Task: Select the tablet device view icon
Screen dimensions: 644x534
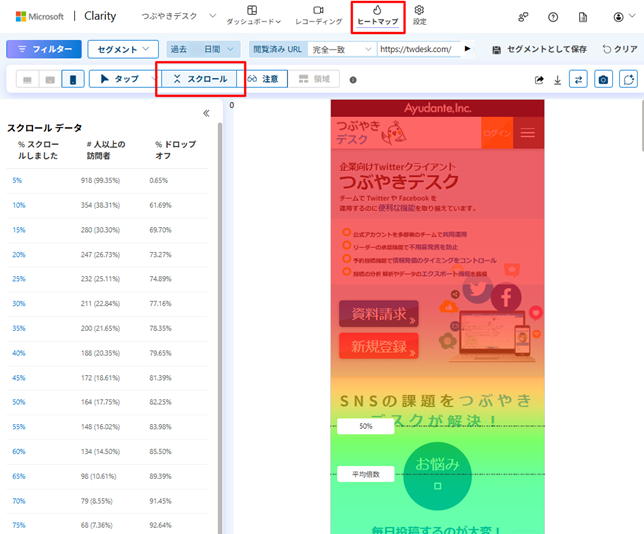Action: click(50, 79)
